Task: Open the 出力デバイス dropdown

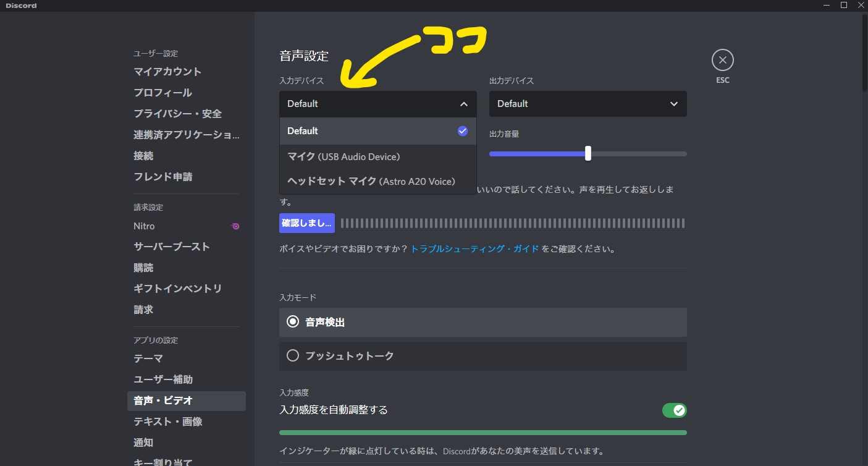Action: 588,104
